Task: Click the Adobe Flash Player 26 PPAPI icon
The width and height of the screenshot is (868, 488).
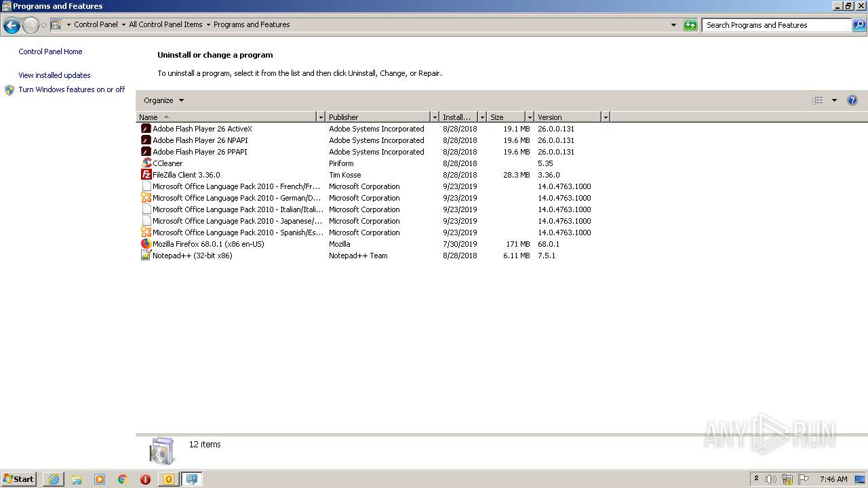Action: pyautogui.click(x=146, y=152)
